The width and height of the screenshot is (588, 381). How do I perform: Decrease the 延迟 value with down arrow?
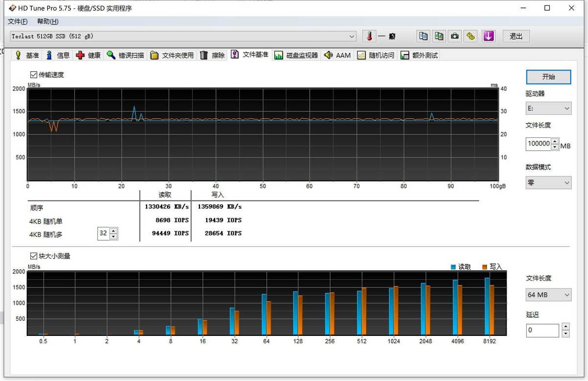pyautogui.click(x=565, y=333)
